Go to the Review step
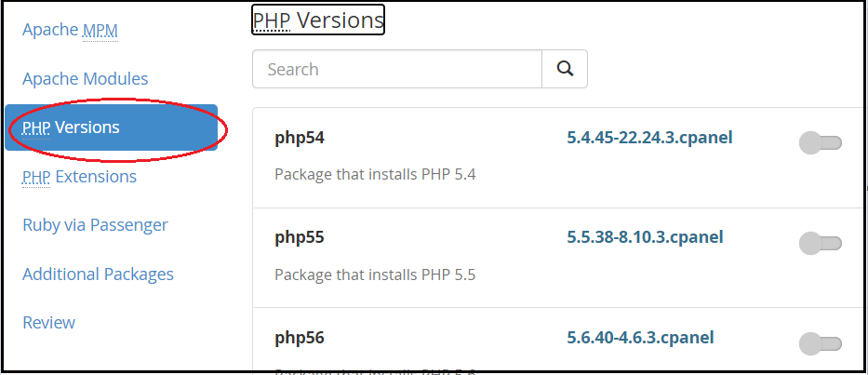The image size is (868, 375). tap(48, 322)
